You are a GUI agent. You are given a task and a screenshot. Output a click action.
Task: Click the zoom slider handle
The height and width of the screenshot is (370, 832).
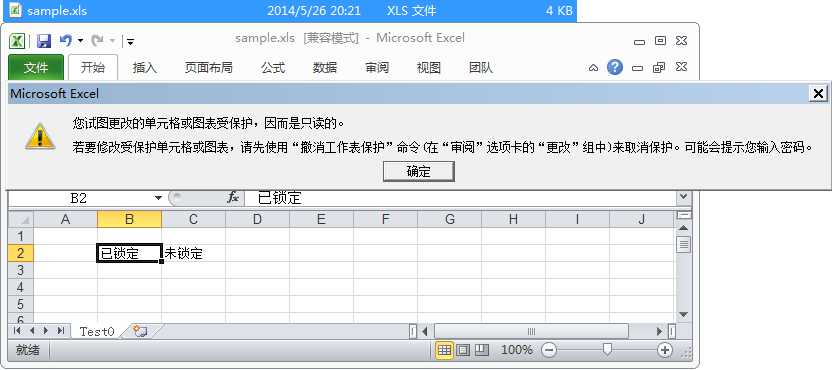coord(608,349)
